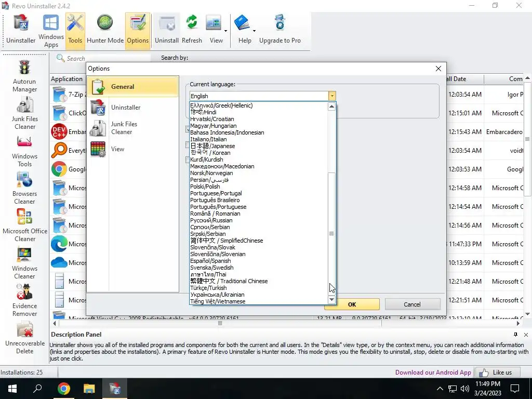This screenshot has width=532, height=399.
Task: Open Windows Cleaner in sidebar
Action: coord(24,263)
